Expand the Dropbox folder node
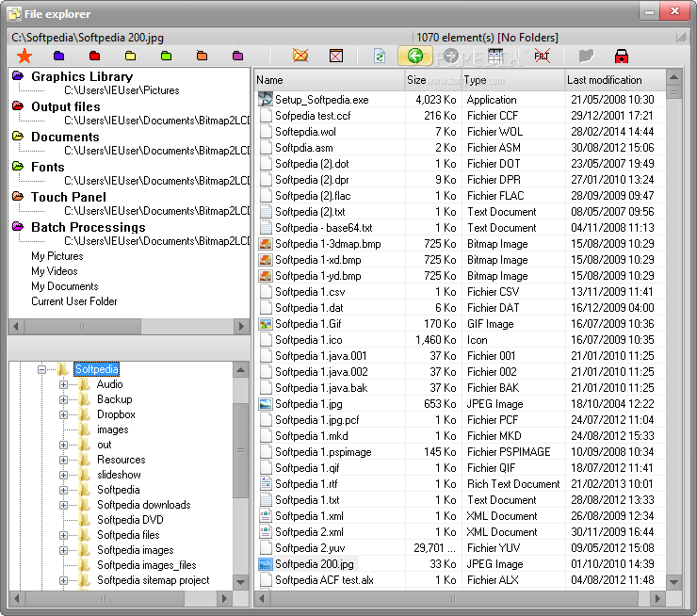Image resolution: width=697 pixels, height=616 pixels. click(x=63, y=414)
